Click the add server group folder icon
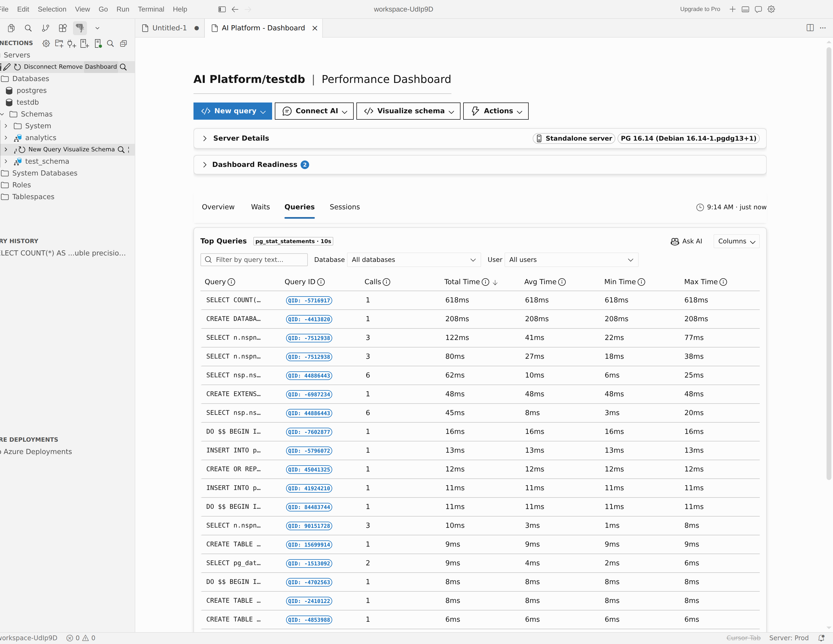The height and width of the screenshot is (644, 833). (59, 43)
